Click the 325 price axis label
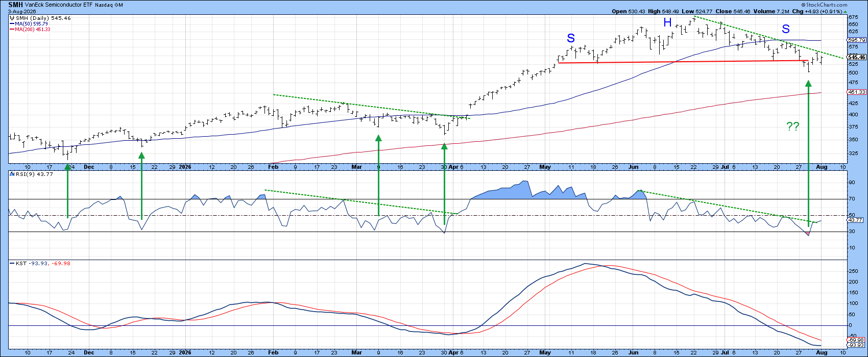Viewport: 868px width, 357px height. pos(853,154)
